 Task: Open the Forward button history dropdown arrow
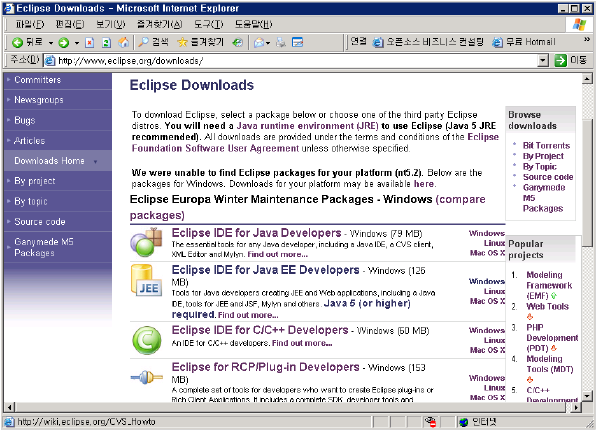[x=77, y=43]
